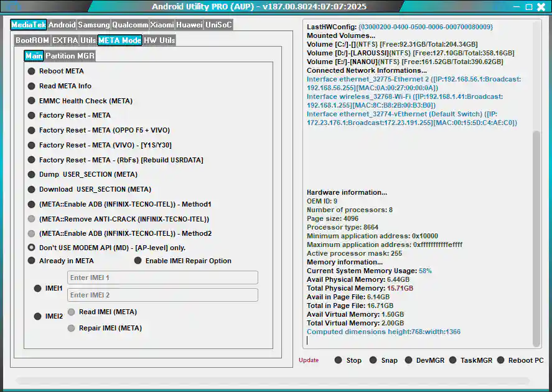Click the Enter IMEI 1 field
Viewport: 552px width, 392px height.
tap(162, 278)
